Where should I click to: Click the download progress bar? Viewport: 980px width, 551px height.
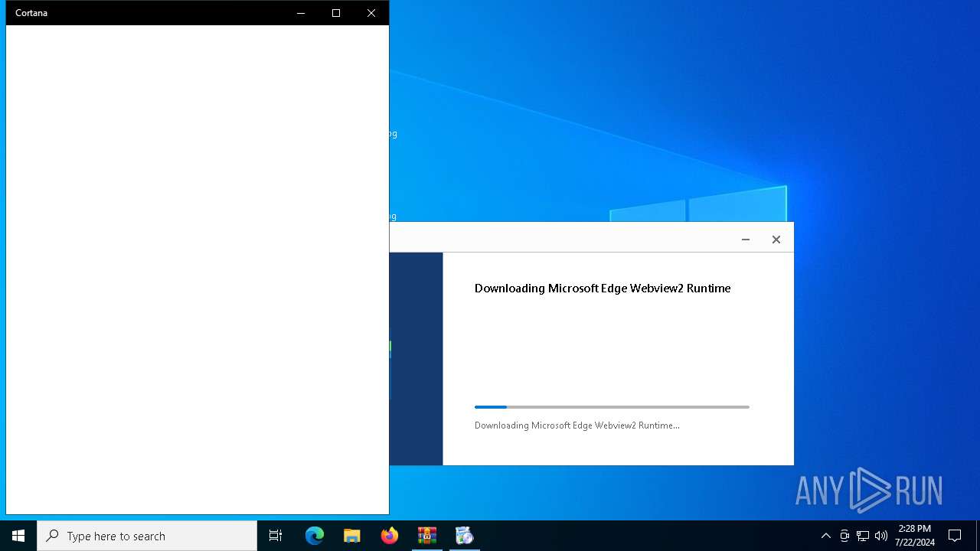pos(612,407)
